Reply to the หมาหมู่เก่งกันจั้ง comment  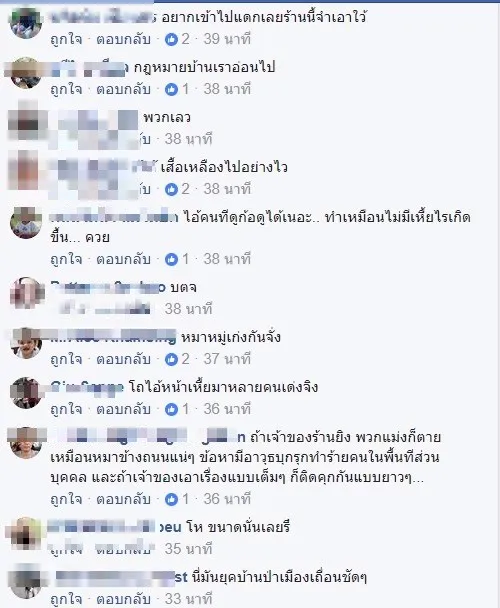(x=123, y=359)
